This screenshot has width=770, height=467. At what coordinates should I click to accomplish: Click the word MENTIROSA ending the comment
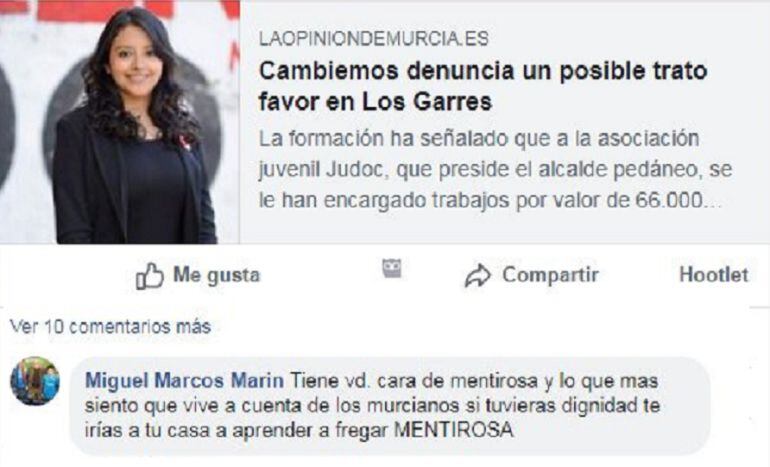[454, 431]
